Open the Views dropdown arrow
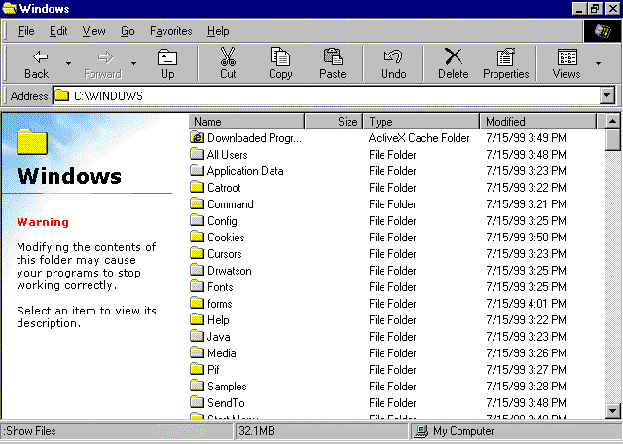This screenshot has width=623, height=444. 599,63
